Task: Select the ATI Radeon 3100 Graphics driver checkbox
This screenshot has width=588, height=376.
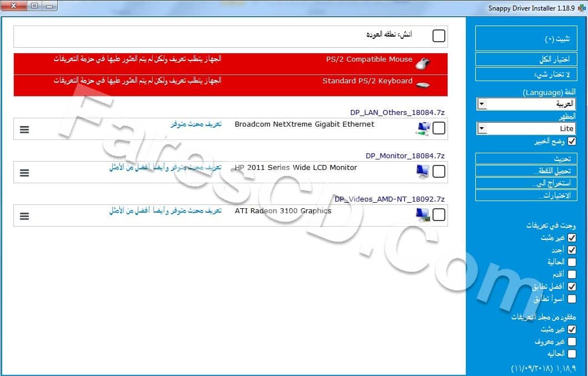Action: [439, 214]
